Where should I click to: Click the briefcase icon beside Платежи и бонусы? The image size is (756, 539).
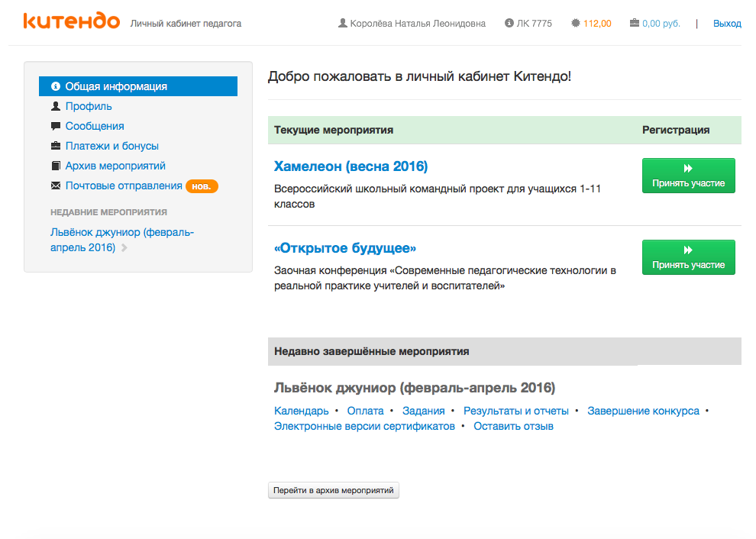56,146
